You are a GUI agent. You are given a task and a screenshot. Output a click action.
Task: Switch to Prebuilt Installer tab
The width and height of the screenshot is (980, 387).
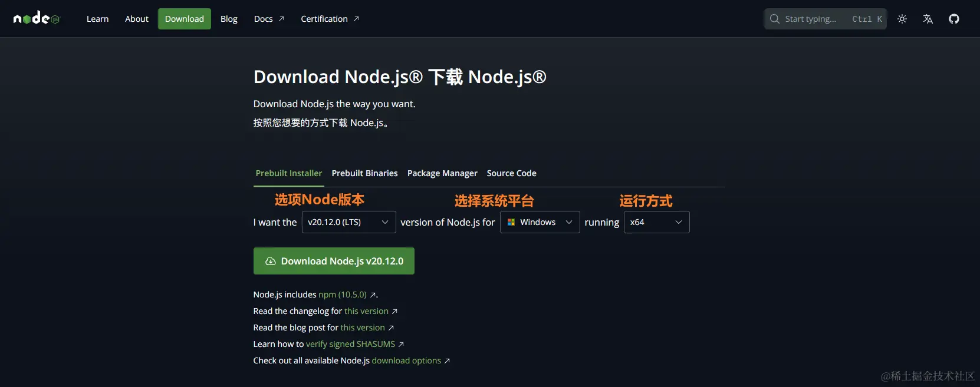pyautogui.click(x=289, y=173)
